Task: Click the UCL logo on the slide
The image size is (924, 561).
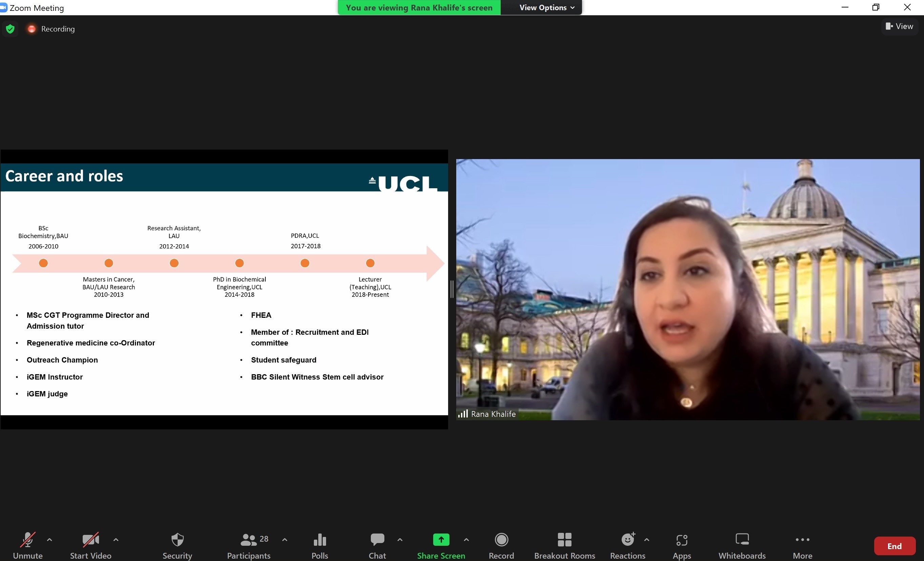Action: click(403, 183)
